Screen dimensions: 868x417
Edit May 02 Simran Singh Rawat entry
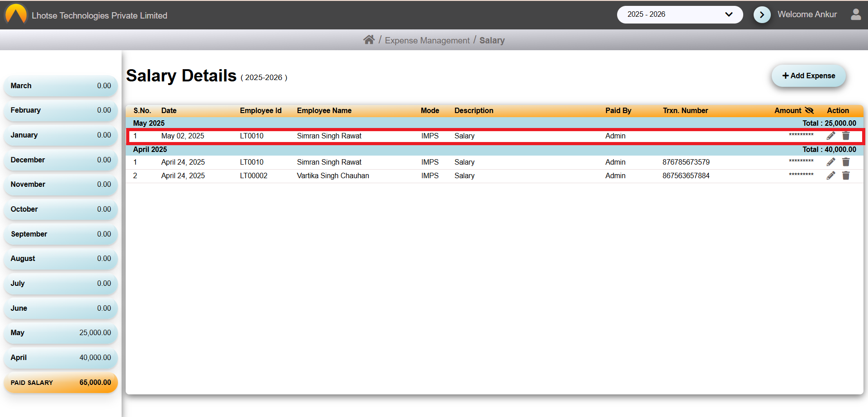pos(831,136)
